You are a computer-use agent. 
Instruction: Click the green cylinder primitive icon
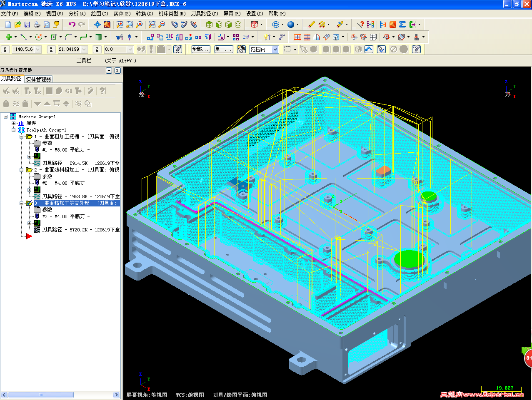tap(98, 37)
